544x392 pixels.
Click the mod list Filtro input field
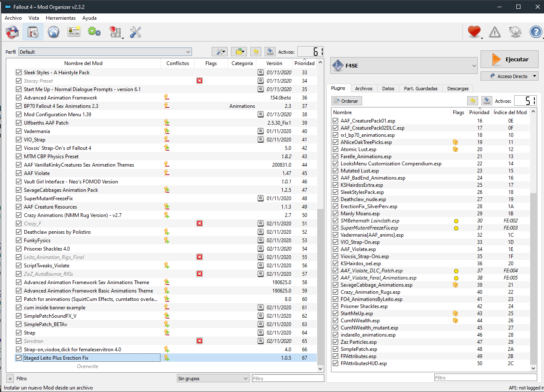click(x=288, y=378)
